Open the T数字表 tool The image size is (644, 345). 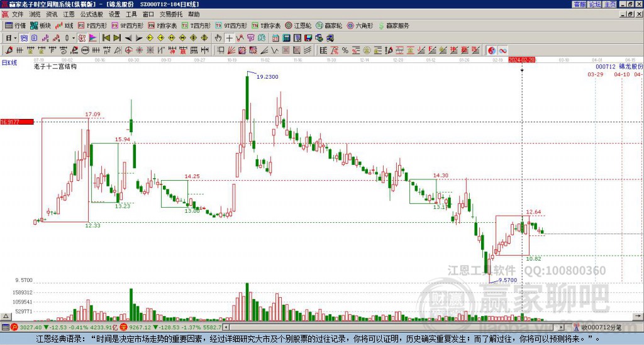click(266, 25)
